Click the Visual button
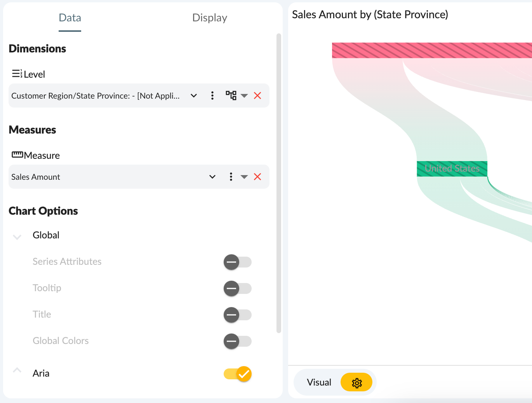The width and height of the screenshot is (532, 403). tap(319, 383)
